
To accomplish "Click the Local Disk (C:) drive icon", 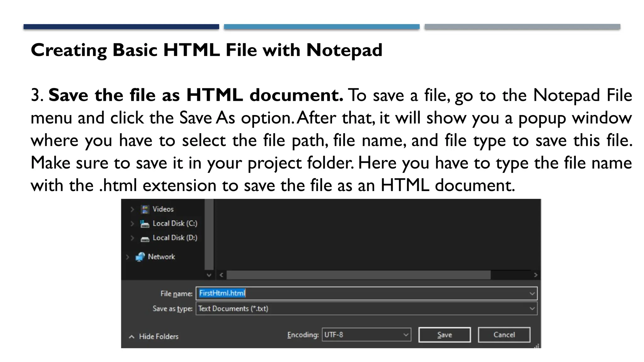I will tap(145, 224).
